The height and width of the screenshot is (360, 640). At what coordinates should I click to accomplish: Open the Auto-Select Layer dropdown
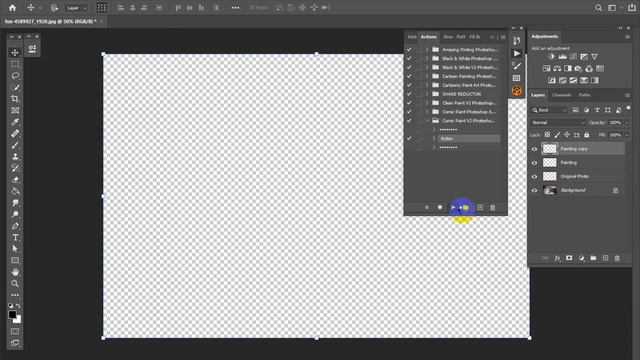click(x=76, y=8)
